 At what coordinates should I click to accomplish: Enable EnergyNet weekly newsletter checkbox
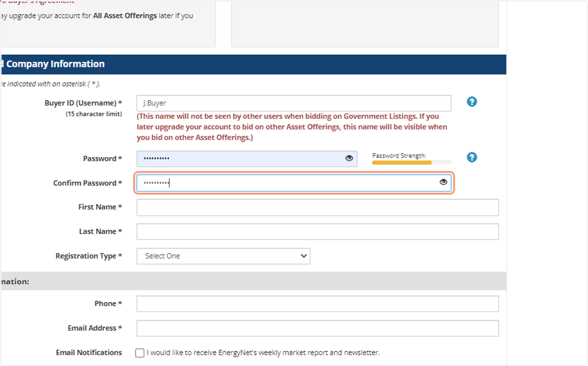(140, 353)
